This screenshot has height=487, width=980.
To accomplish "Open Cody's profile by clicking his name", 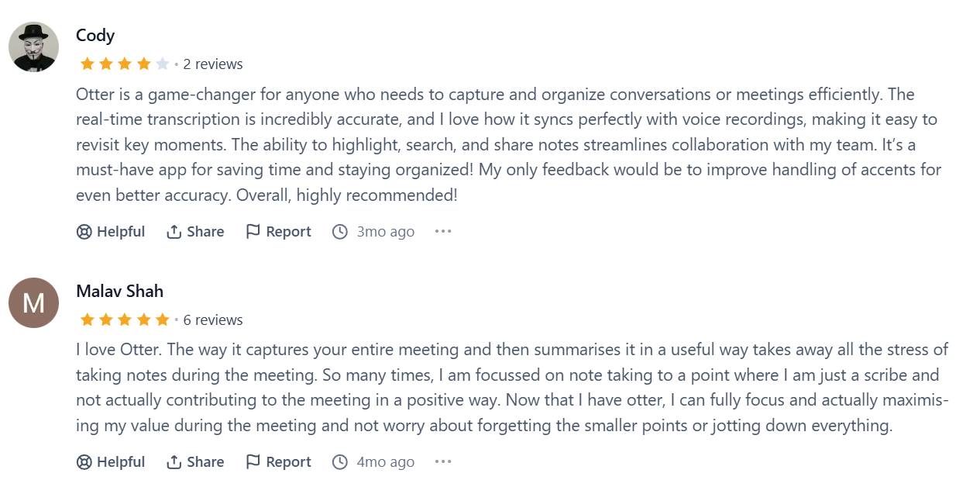I will coord(95,36).
